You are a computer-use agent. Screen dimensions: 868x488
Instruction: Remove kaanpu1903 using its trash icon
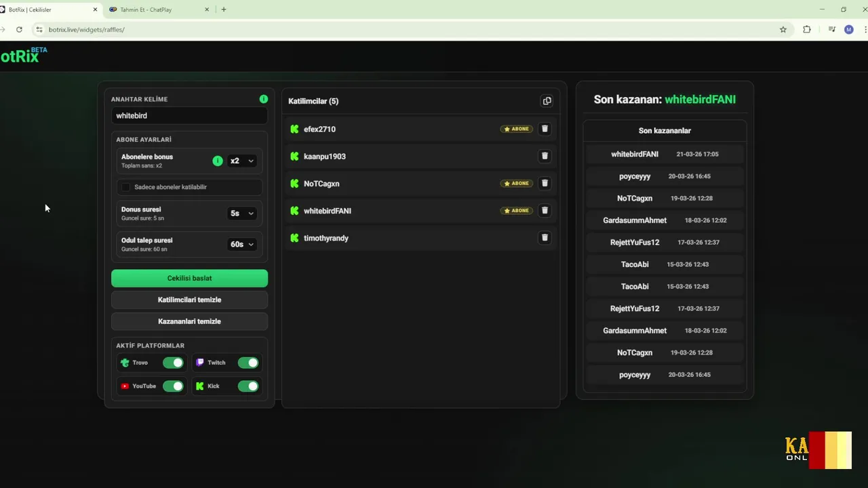point(545,156)
